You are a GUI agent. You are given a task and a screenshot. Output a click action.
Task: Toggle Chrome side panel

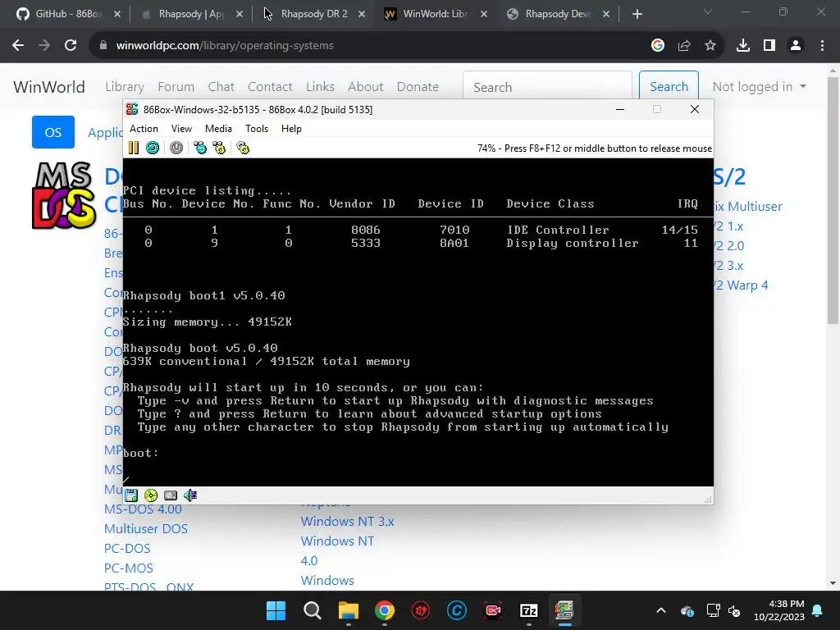pos(769,46)
